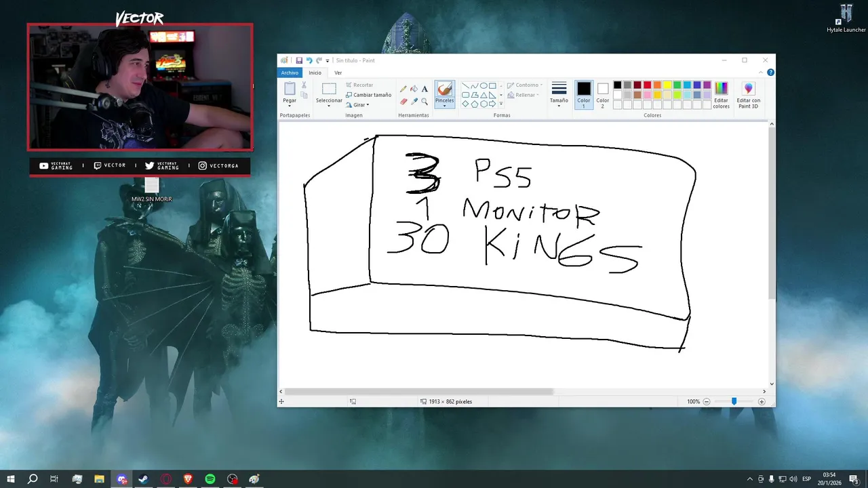This screenshot has height=488, width=868.
Task: Save via the floppy disk icon
Action: coord(299,60)
